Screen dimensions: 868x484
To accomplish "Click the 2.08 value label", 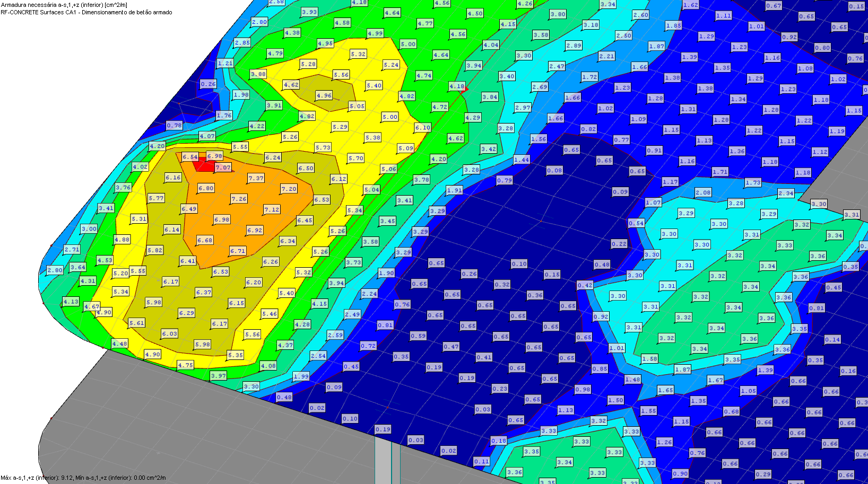I will coord(703,192).
